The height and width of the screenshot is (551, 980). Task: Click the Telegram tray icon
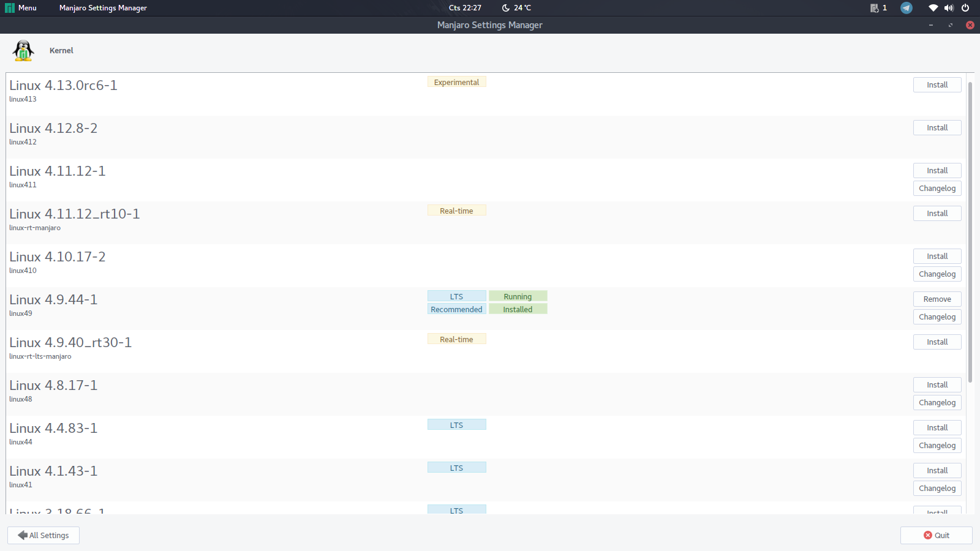tap(907, 8)
